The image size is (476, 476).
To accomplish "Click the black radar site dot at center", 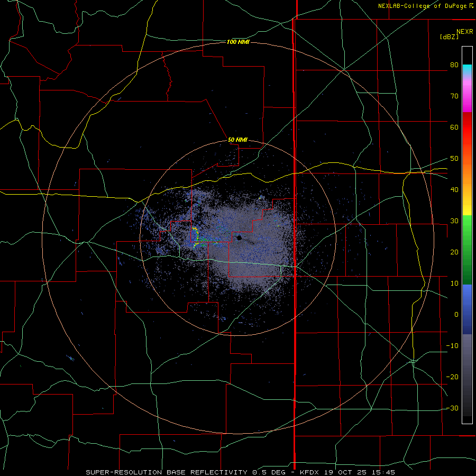I will [239, 237].
